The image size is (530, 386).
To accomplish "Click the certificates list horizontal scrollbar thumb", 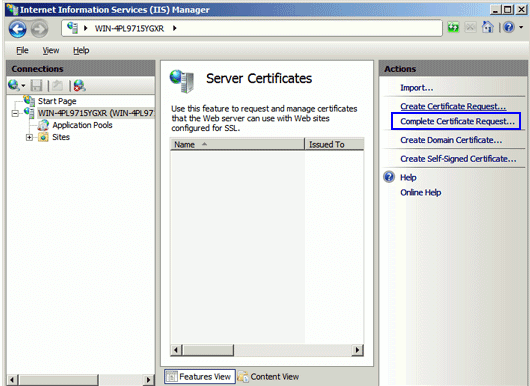I will [x=208, y=350].
